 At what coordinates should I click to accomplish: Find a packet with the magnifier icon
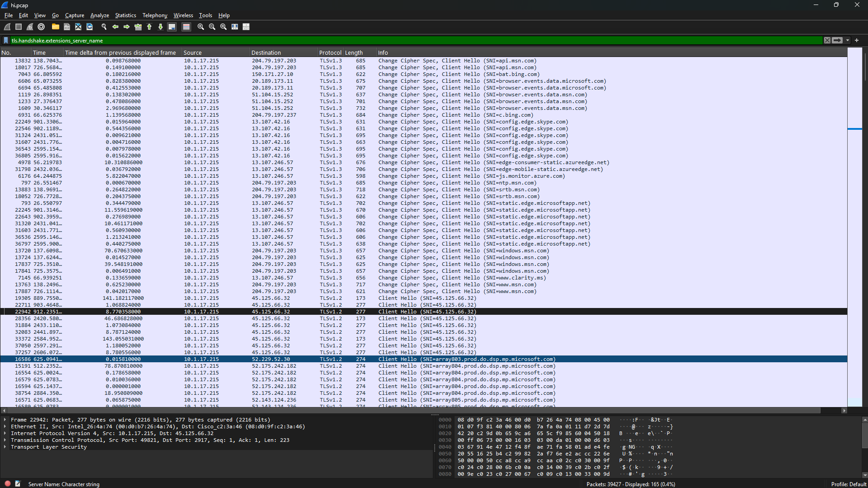point(104,27)
